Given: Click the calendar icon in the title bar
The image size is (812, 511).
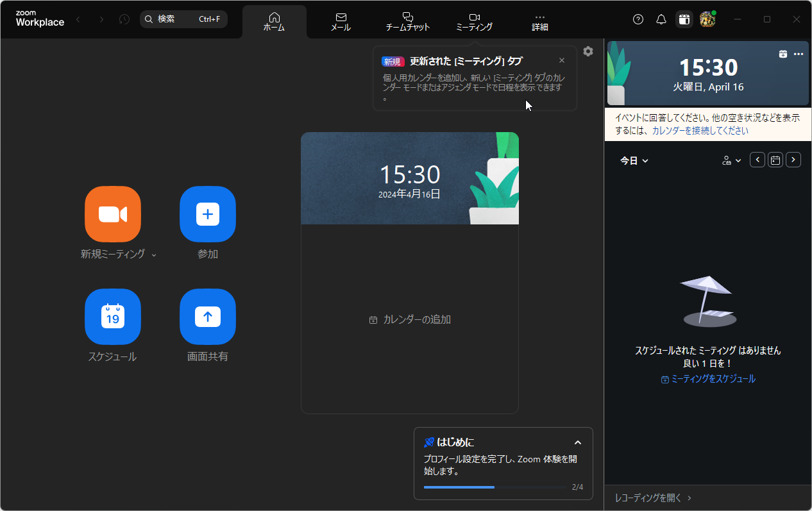Looking at the screenshot, I should [x=684, y=19].
